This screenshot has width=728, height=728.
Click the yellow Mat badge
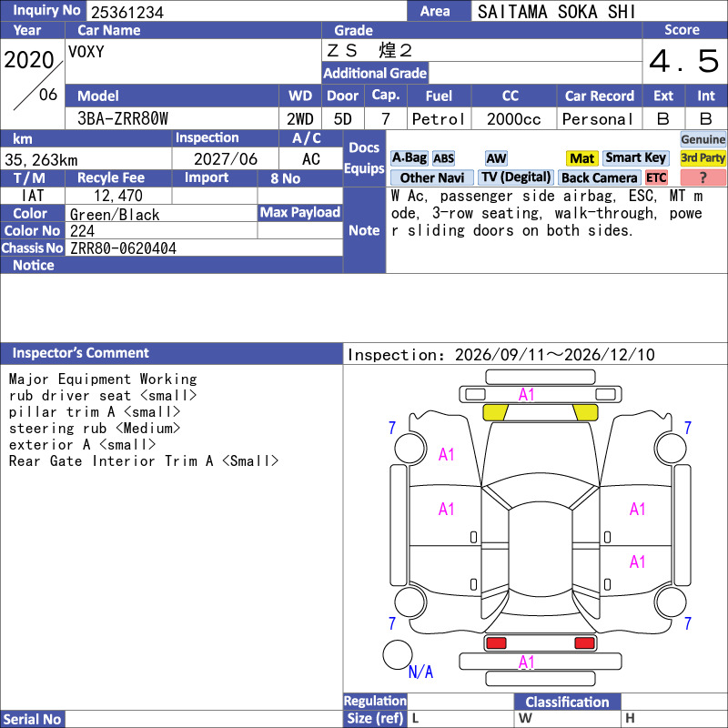[x=581, y=158]
